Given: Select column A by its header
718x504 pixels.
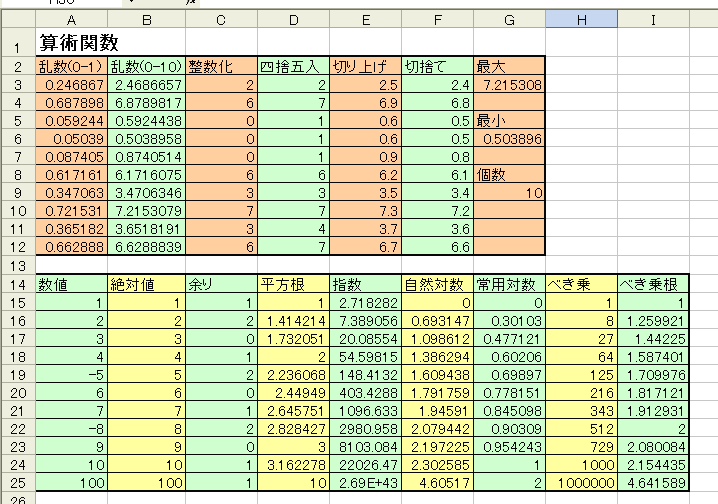Looking at the screenshot, I should (x=71, y=20).
